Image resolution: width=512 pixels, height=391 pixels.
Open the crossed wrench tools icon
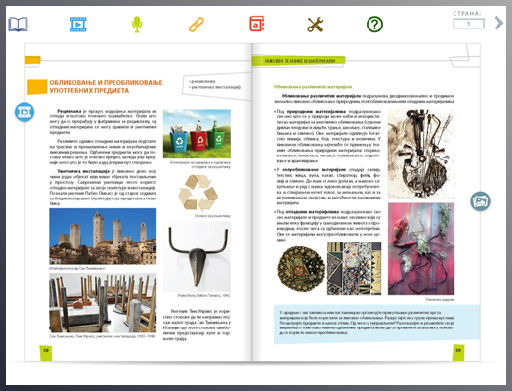point(315,24)
